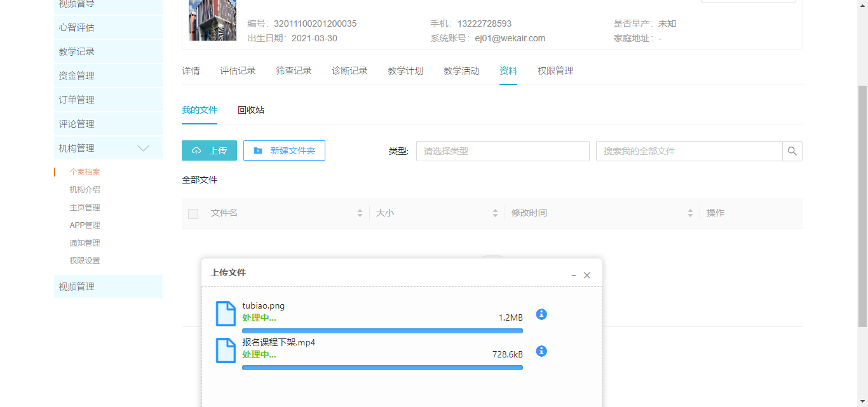The width and height of the screenshot is (868, 407).
Task: Click info icon for 报名课程下架.mp4 upload
Action: (541, 351)
